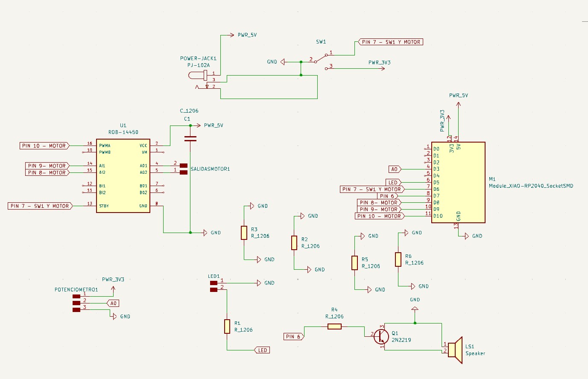588x379 pixels.
Task: Click junction dot above Q1 collector wire
Action: pos(415,323)
